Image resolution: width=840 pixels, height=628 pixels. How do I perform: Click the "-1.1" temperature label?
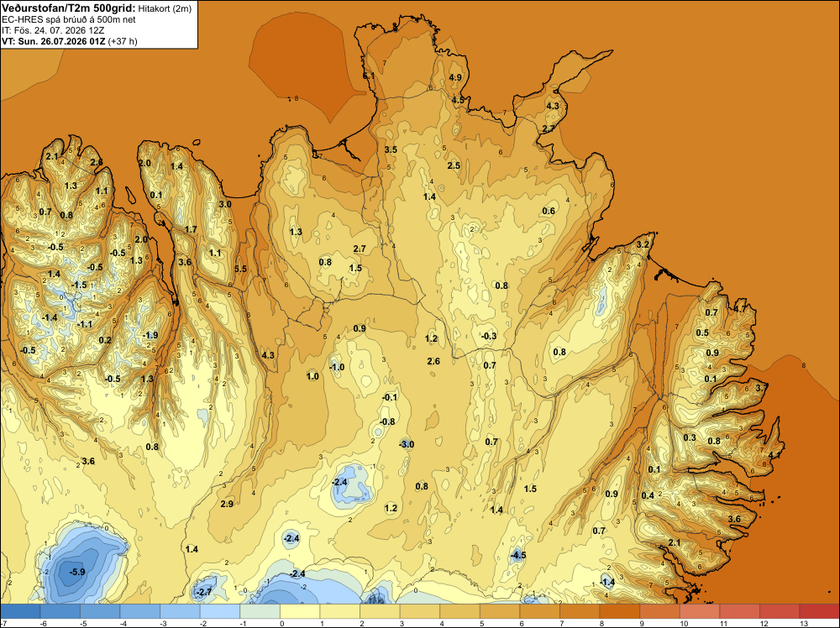(x=85, y=324)
